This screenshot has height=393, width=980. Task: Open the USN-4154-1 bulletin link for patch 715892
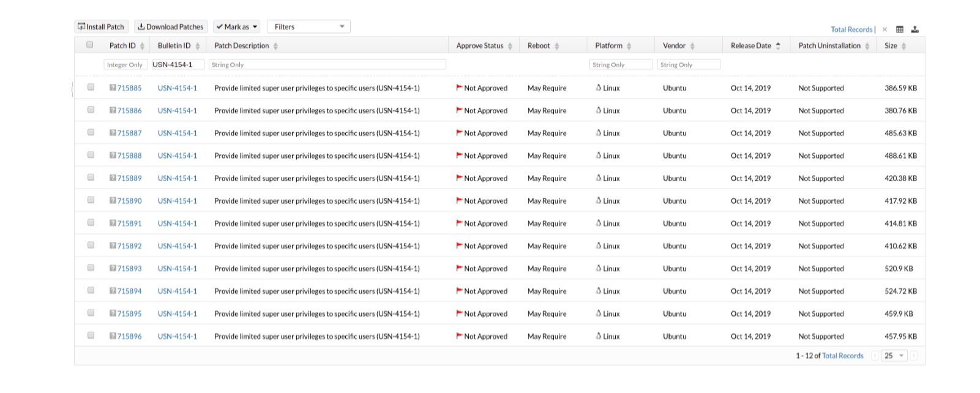178,246
